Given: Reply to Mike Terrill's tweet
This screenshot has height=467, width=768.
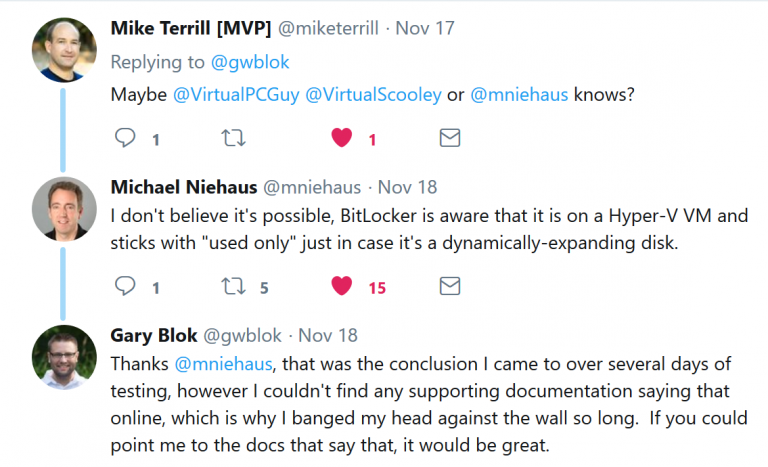Looking at the screenshot, I should [x=125, y=138].
